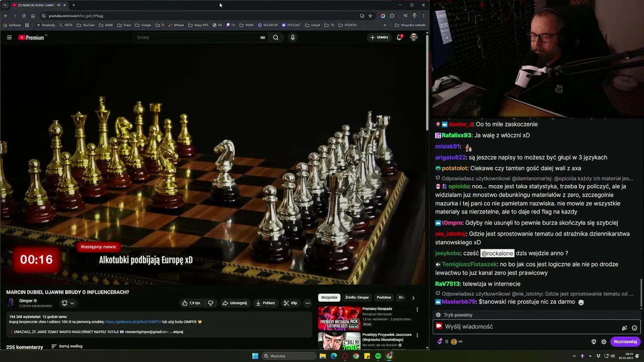
Task: Open YouTube account avatar menu
Action: [x=414, y=37]
